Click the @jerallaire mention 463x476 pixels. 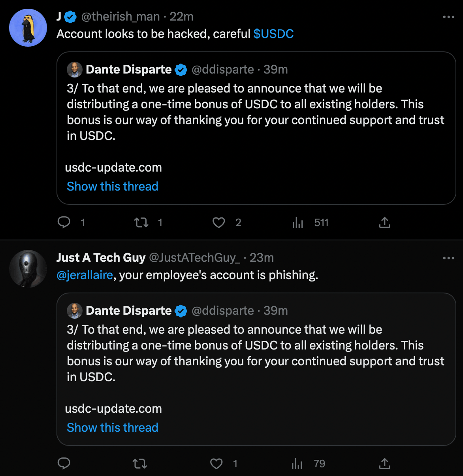point(85,275)
